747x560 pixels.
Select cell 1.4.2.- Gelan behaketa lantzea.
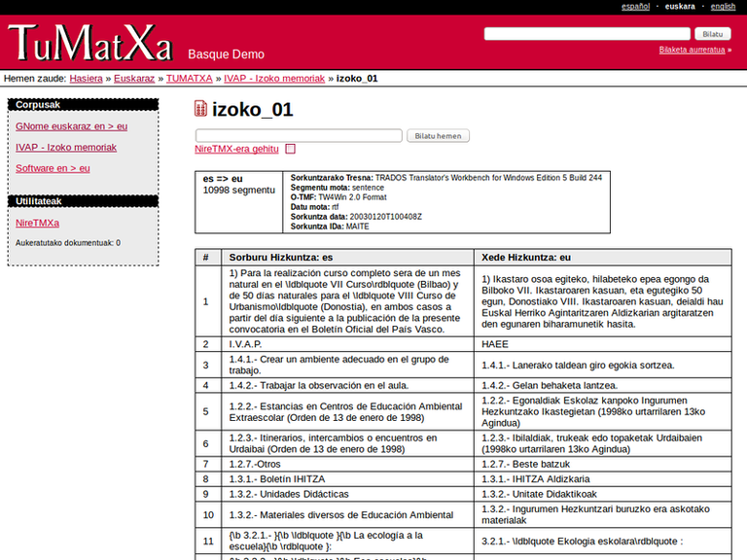[x=603, y=385]
